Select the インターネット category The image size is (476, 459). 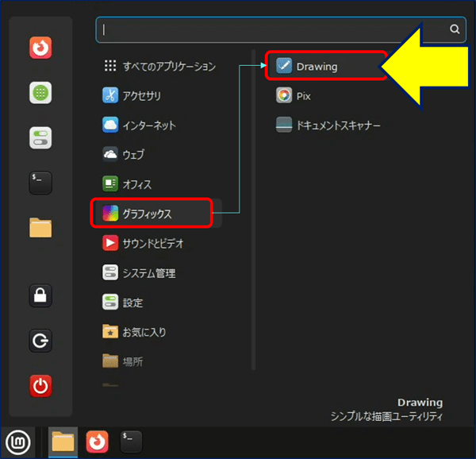pyautogui.click(x=159, y=125)
